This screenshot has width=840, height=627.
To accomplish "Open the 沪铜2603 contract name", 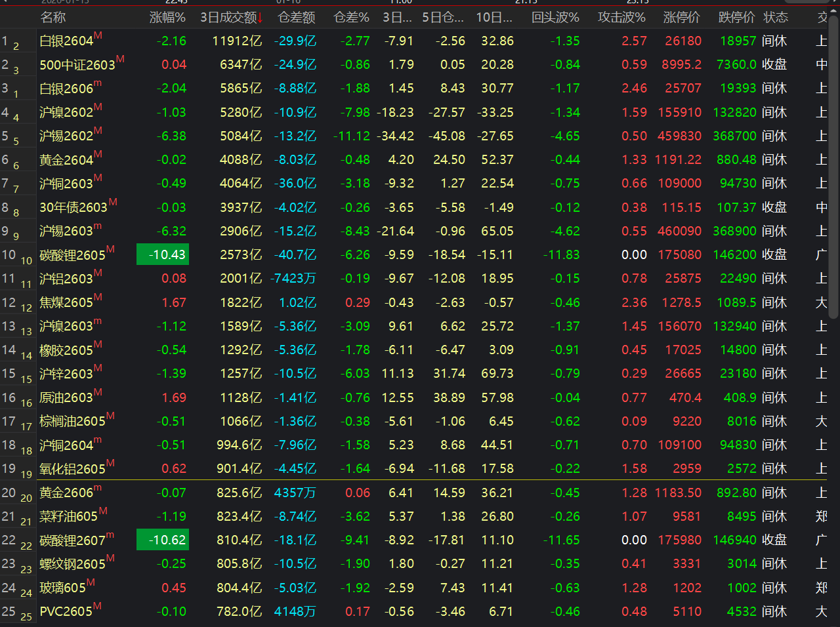I will (66, 184).
